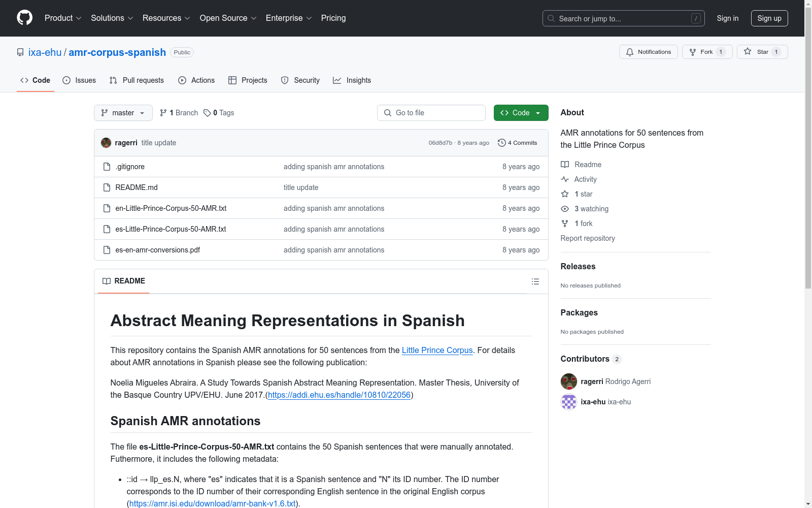Open en-Little-Prince-Corpus-50-AMR.txt file

point(171,208)
